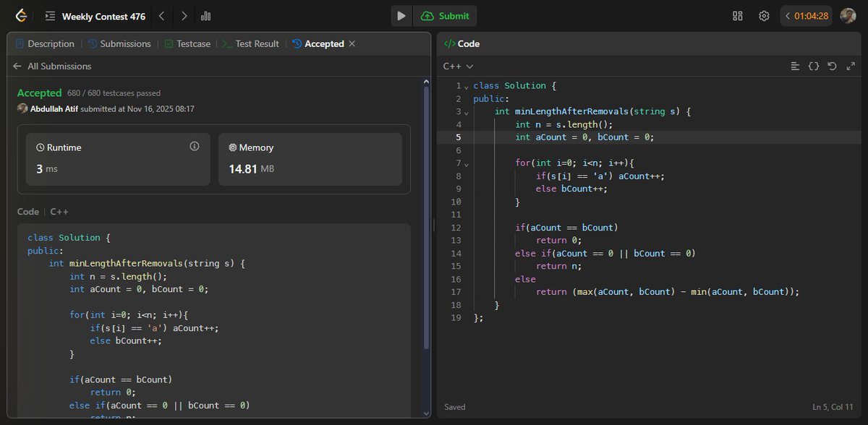Go to the next contest problem

184,16
